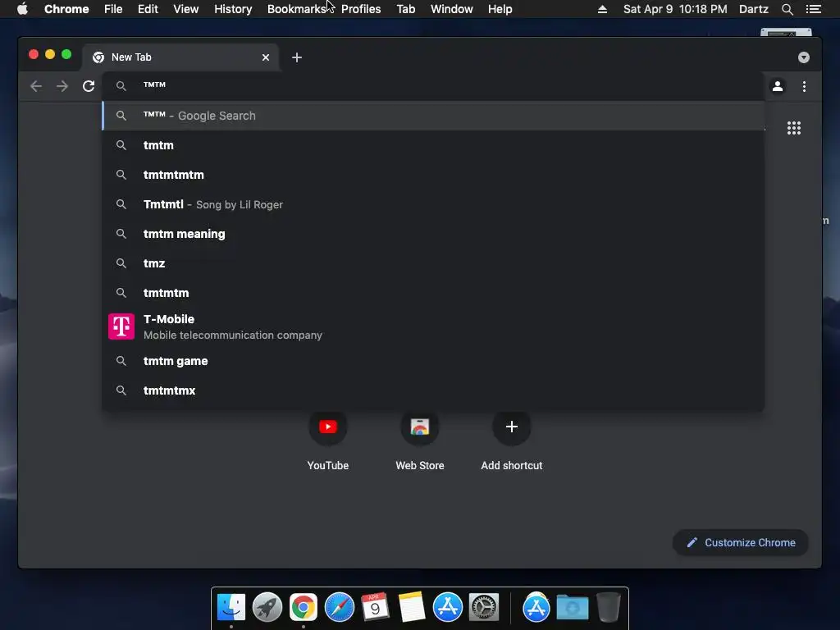Viewport: 840px width, 630px height.
Task: Open the T-Mobile suggestion entry
Action: click(433, 326)
